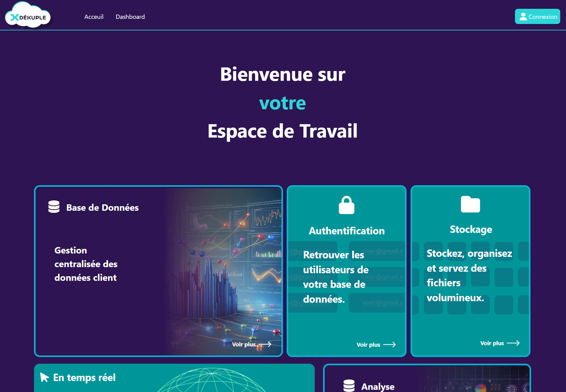Click the Connexion button
Screen dimensions: 566x392
pyautogui.click(x=537, y=16)
